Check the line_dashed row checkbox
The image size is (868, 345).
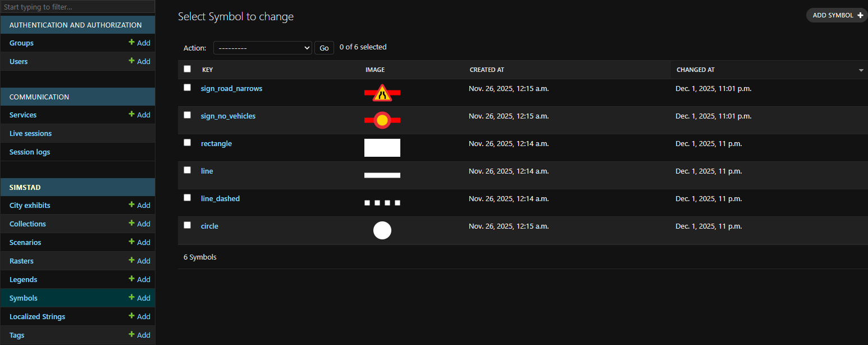(188, 198)
